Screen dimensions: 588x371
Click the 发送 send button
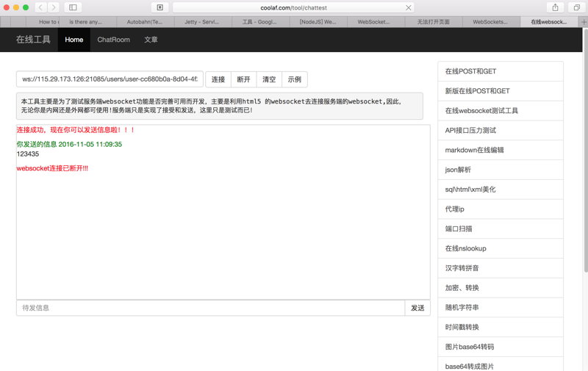[417, 308]
